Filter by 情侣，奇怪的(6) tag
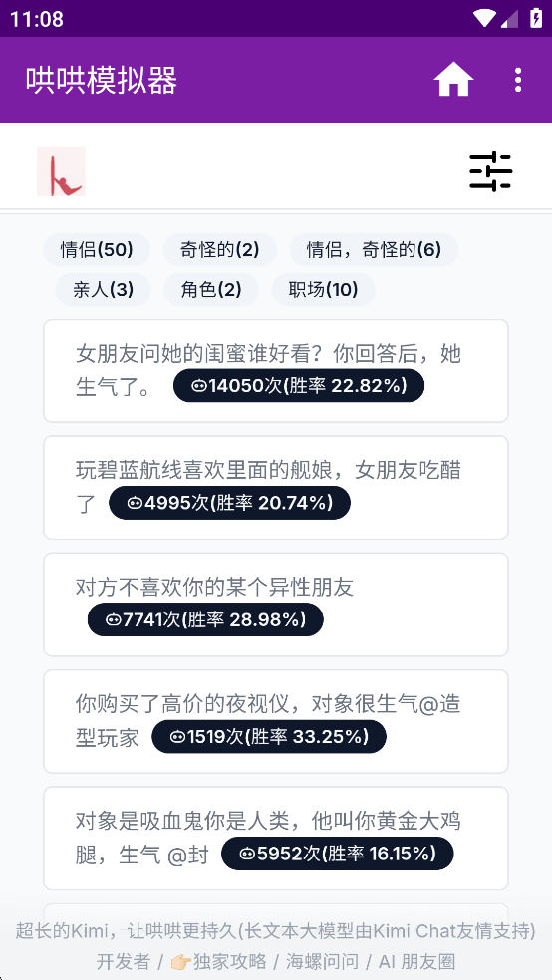Image resolution: width=552 pixels, height=980 pixels. pyautogui.click(x=374, y=250)
